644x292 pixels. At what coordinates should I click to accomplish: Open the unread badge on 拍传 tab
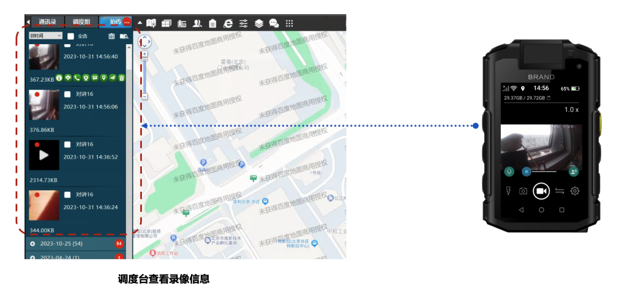click(x=127, y=22)
